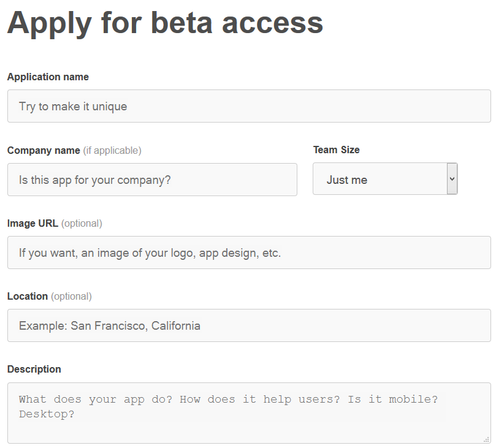This screenshot has width=496, height=448.
Task: Click the Application name input field
Action: [248, 106]
